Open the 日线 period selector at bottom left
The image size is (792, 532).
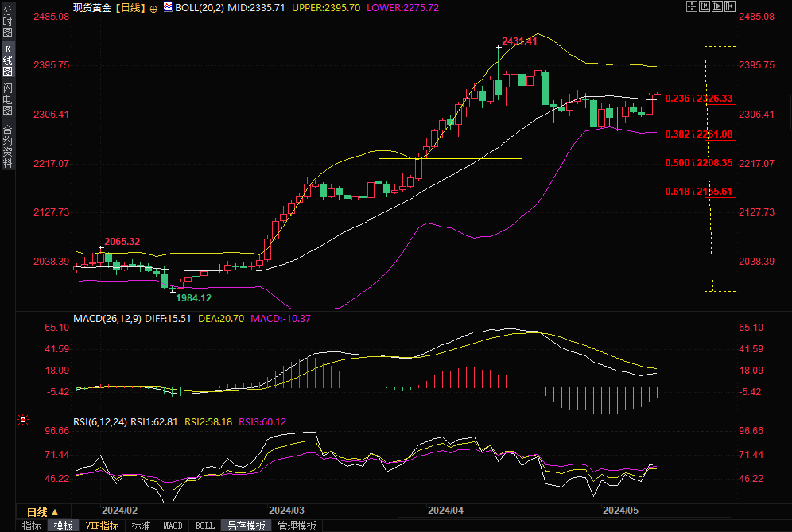43,512
